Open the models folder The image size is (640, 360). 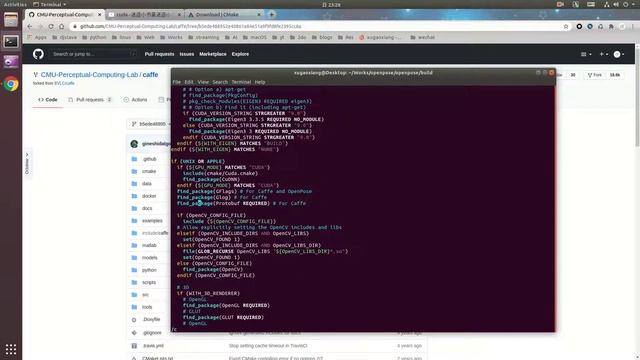pyautogui.click(x=150, y=258)
